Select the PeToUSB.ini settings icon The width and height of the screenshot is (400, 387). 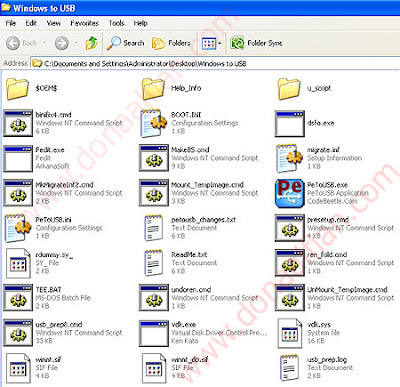(x=18, y=228)
